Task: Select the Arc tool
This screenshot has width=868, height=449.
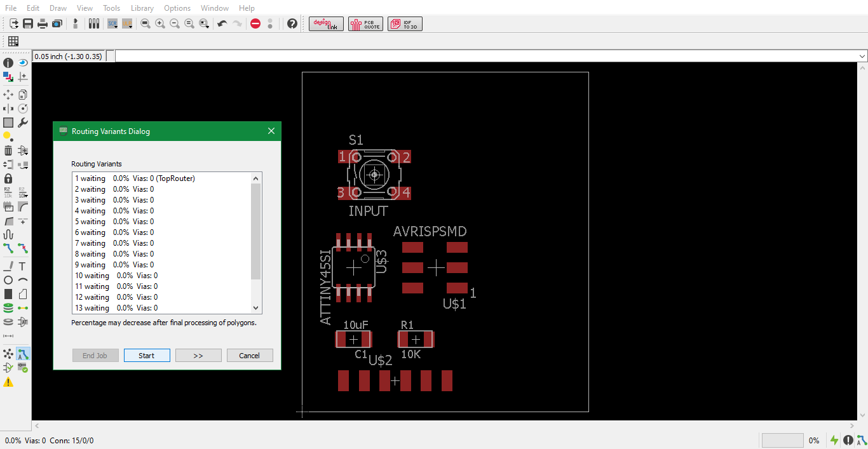Action: click(23, 280)
